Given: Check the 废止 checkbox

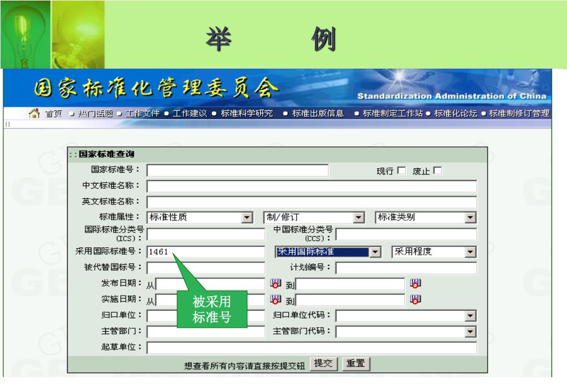Looking at the screenshot, I should [437, 170].
